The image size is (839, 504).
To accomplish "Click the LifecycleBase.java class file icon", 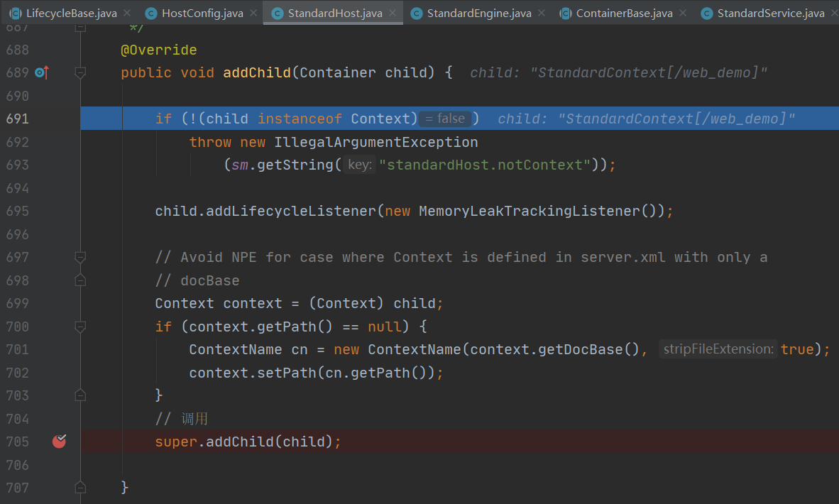I will [16, 13].
